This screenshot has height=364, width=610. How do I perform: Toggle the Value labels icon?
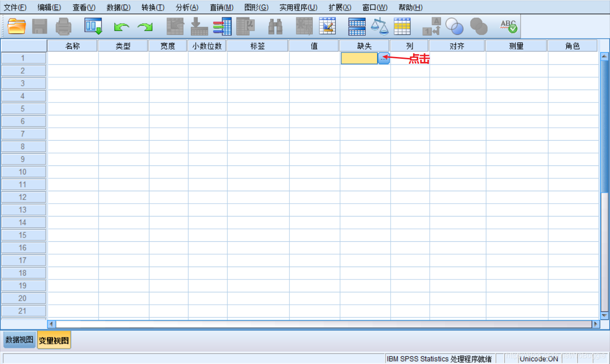(432, 26)
